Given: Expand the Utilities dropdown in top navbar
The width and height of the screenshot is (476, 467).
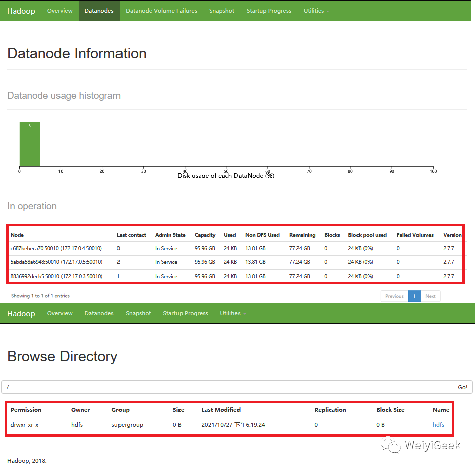Looking at the screenshot, I should pyautogui.click(x=316, y=11).
